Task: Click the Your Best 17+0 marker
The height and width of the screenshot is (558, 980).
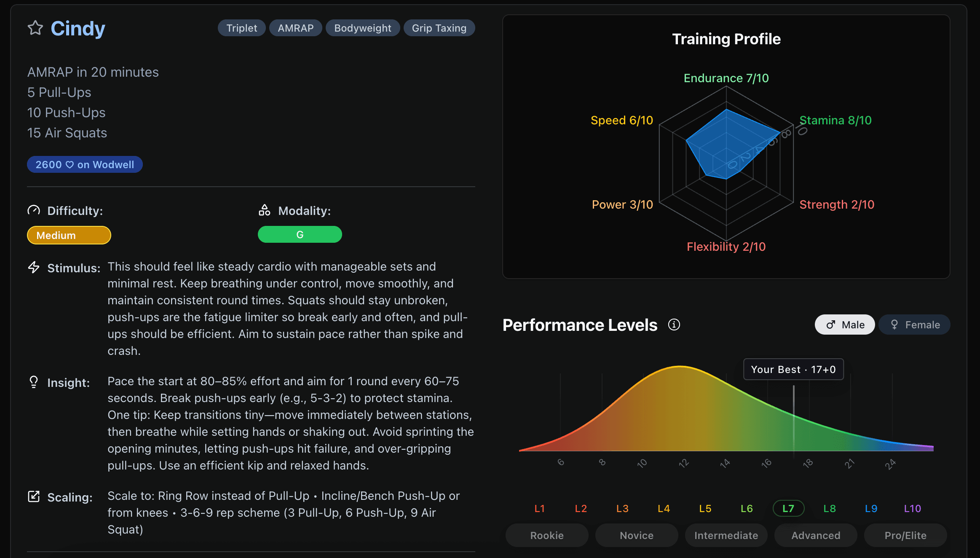Action: click(x=793, y=369)
